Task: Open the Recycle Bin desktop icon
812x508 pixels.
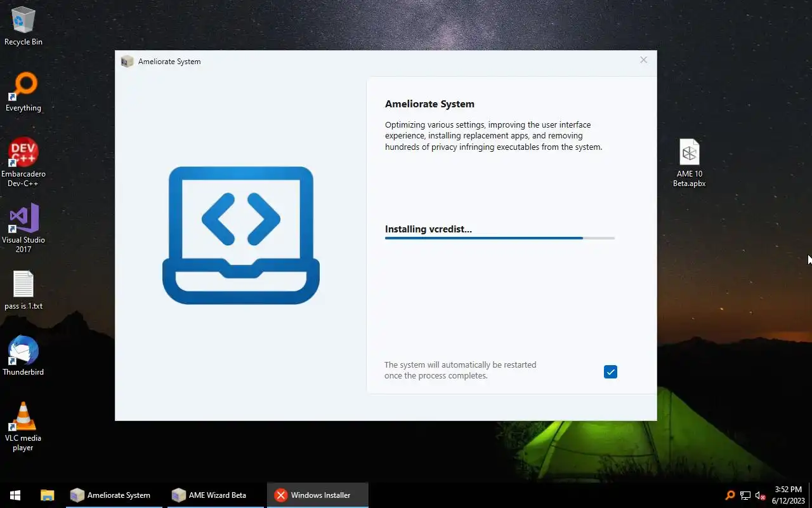Action: tap(23, 27)
